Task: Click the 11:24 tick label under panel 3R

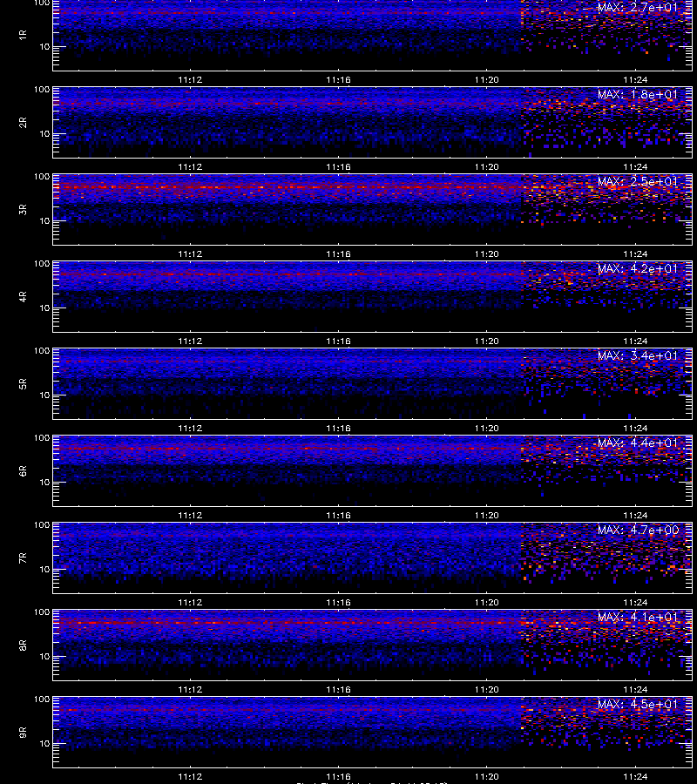Action: [635, 254]
